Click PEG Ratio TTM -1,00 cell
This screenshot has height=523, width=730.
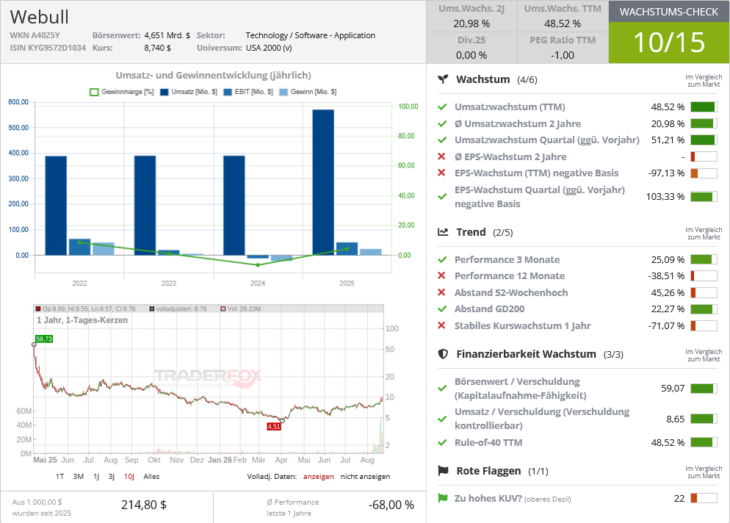pyautogui.click(x=563, y=48)
